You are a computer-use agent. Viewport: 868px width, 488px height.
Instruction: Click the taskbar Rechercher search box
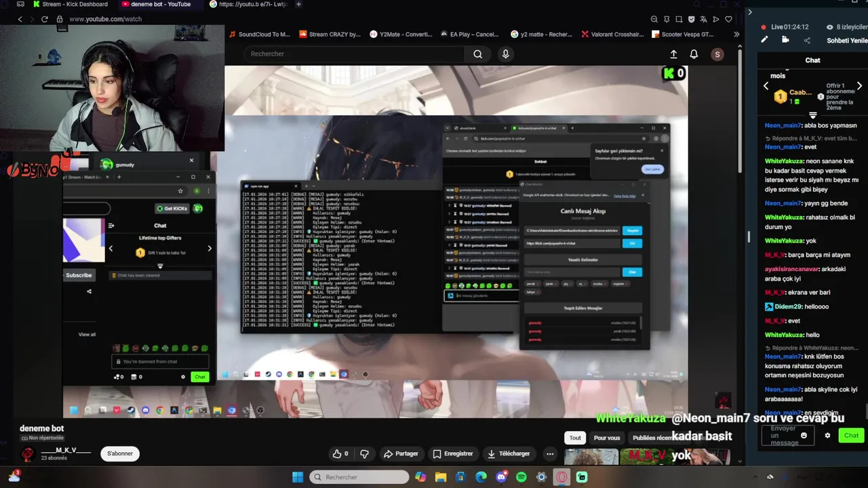click(x=359, y=477)
